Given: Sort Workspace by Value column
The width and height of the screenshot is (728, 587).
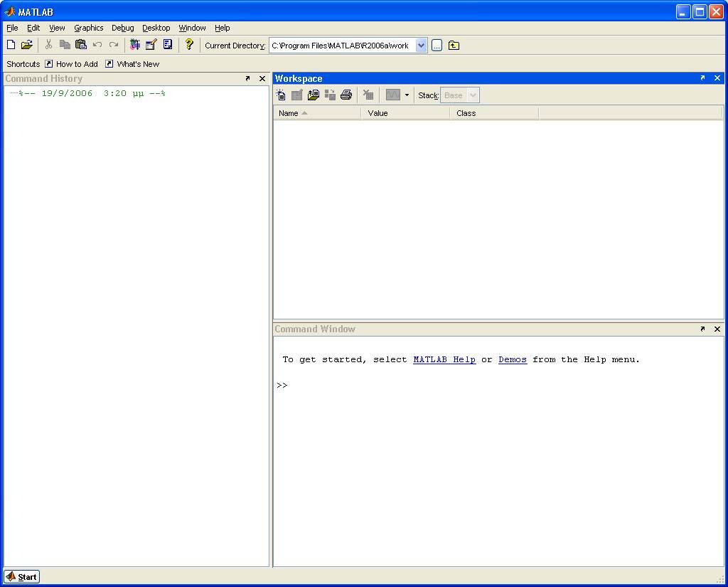Looking at the screenshot, I should tap(405, 113).
